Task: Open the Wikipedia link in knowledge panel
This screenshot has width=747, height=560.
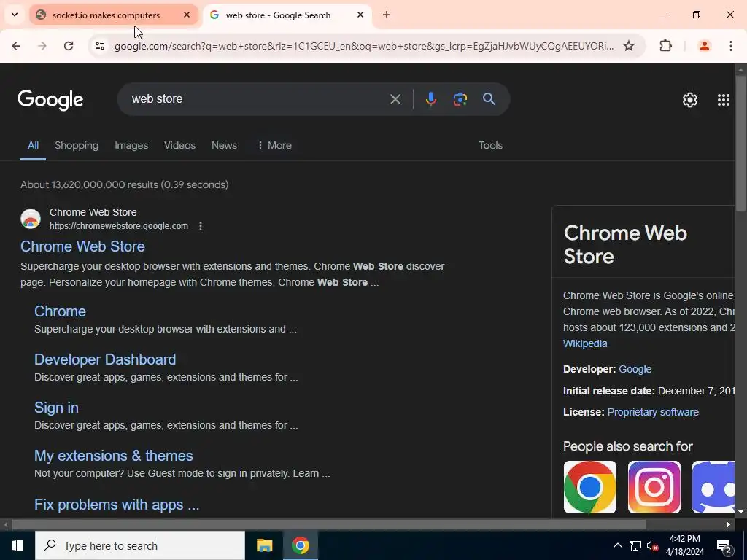Action: coord(585,343)
